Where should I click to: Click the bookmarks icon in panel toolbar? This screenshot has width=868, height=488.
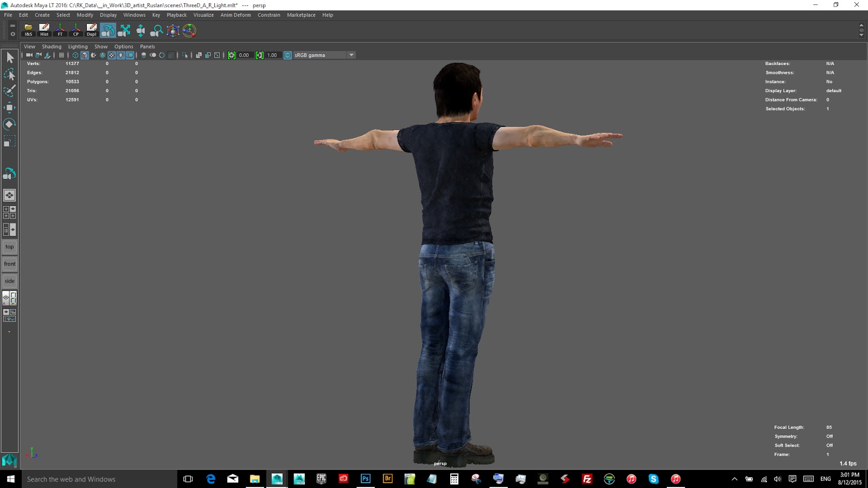(x=48, y=55)
